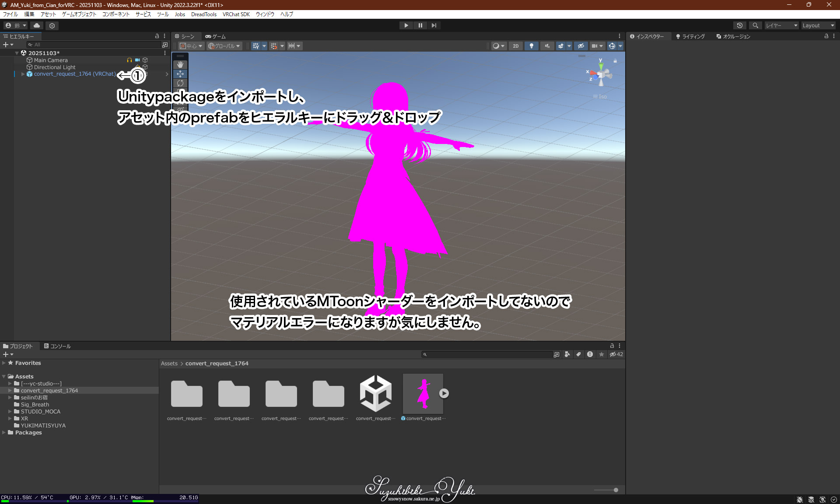This screenshot has width=840, height=504.
Task: Open the VRChat SDK menu
Action: pyautogui.click(x=236, y=14)
